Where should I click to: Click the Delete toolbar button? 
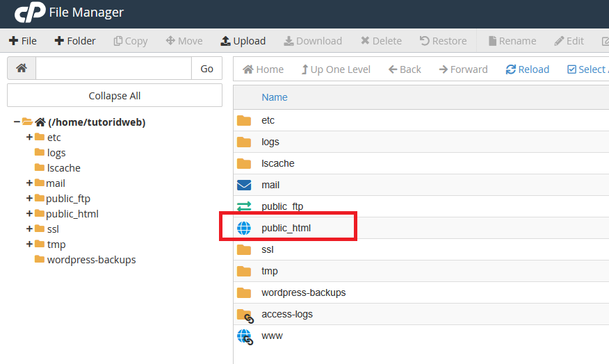(x=381, y=41)
